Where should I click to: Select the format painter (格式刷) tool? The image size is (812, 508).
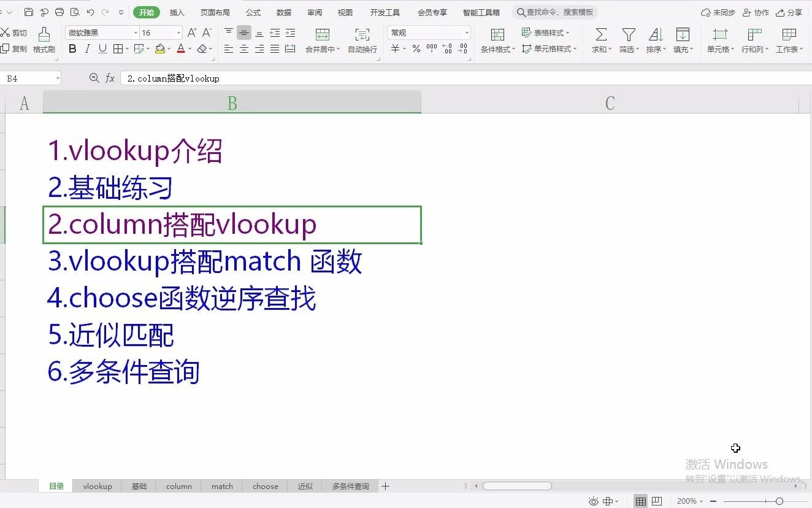44,40
